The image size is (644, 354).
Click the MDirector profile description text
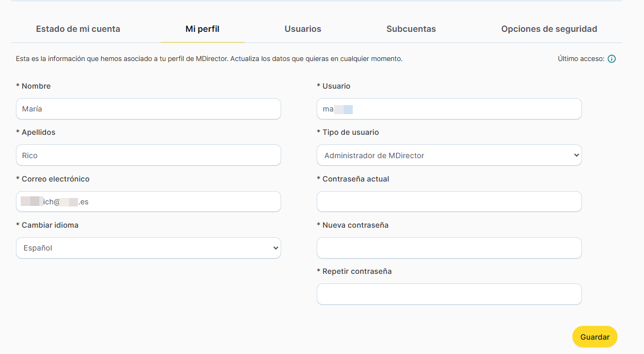tap(209, 59)
